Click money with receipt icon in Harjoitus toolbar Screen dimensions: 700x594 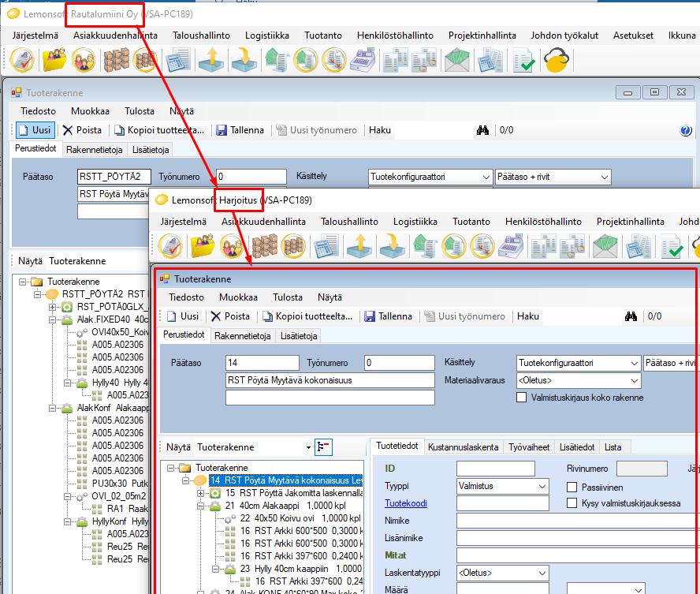click(425, 247)
